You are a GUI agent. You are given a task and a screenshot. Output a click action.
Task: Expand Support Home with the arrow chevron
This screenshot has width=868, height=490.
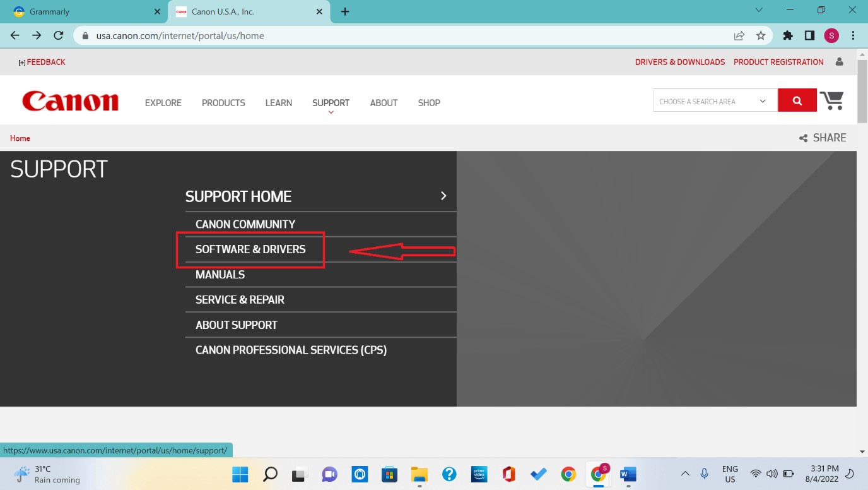(443, 196)
